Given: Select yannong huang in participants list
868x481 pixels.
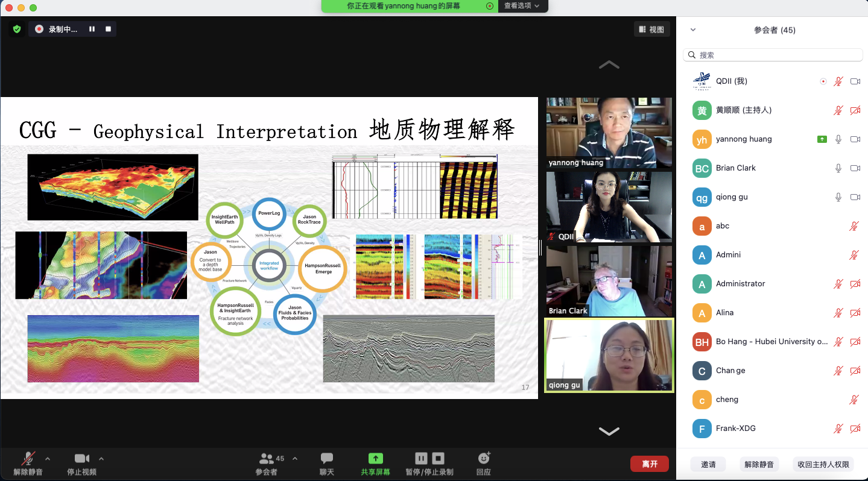Looking at the screenshot, I should [x=772, y=139].
